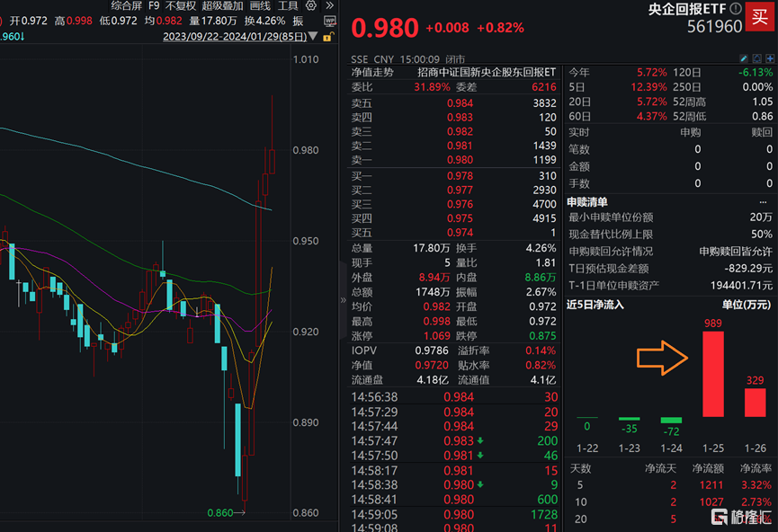Click the 今年 5.72% return value

tap(651, 73)
